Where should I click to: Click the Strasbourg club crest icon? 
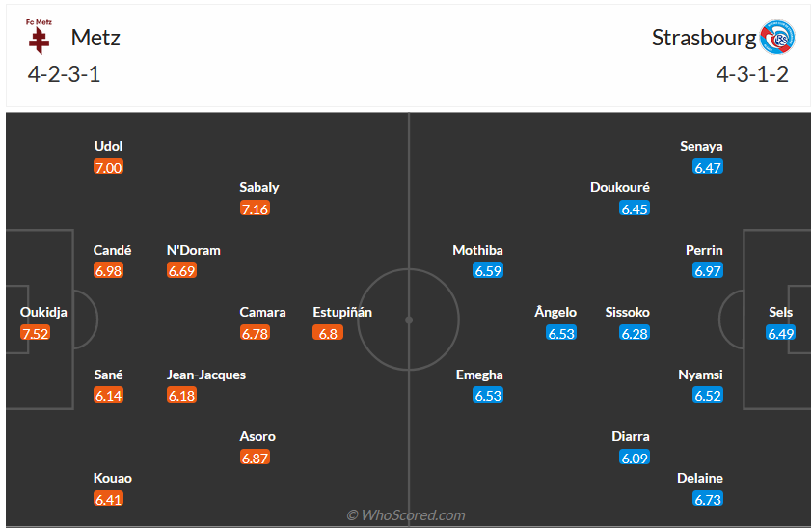(x=777, y=38)
